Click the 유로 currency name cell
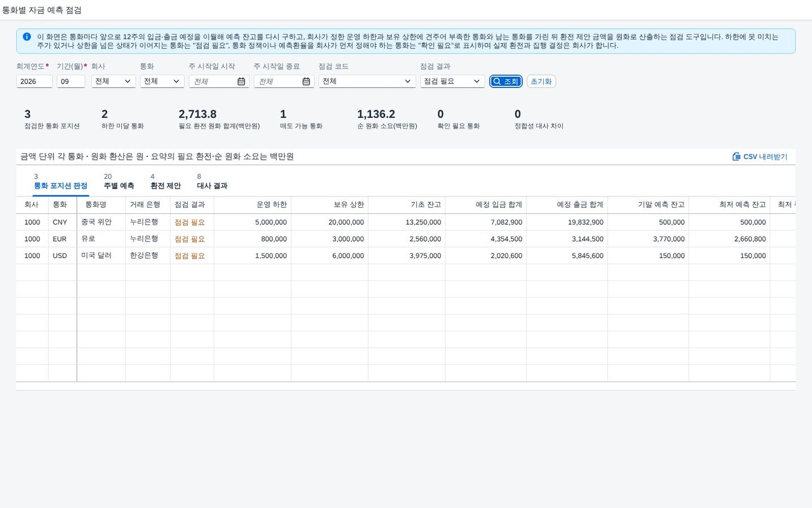Viewport: 812px width, 508px height. [101, 239]
